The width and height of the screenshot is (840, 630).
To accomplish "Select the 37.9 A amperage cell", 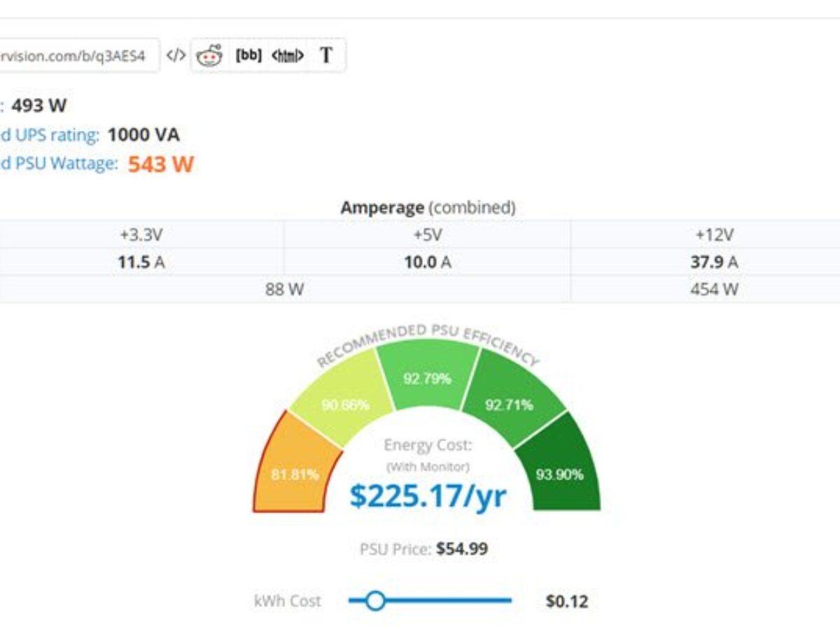I will pos(714,262).
